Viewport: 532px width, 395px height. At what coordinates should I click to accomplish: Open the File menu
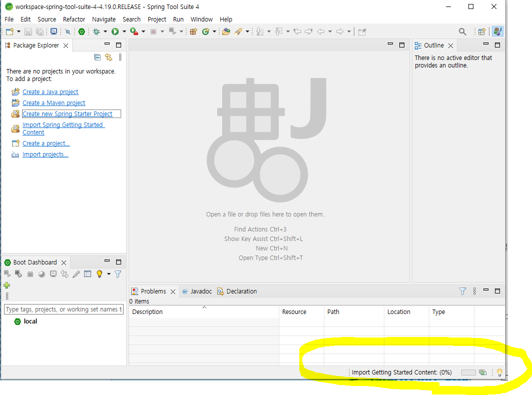(x=9, y=19)
